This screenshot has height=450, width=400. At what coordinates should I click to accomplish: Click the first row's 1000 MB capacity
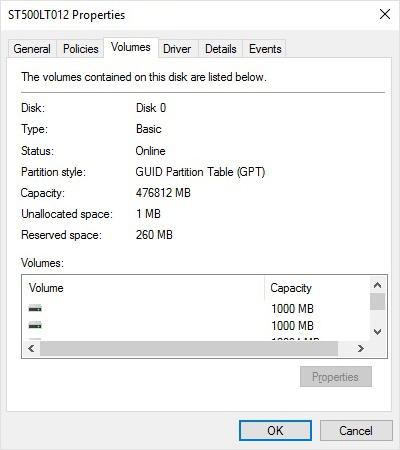click(292, 309)
